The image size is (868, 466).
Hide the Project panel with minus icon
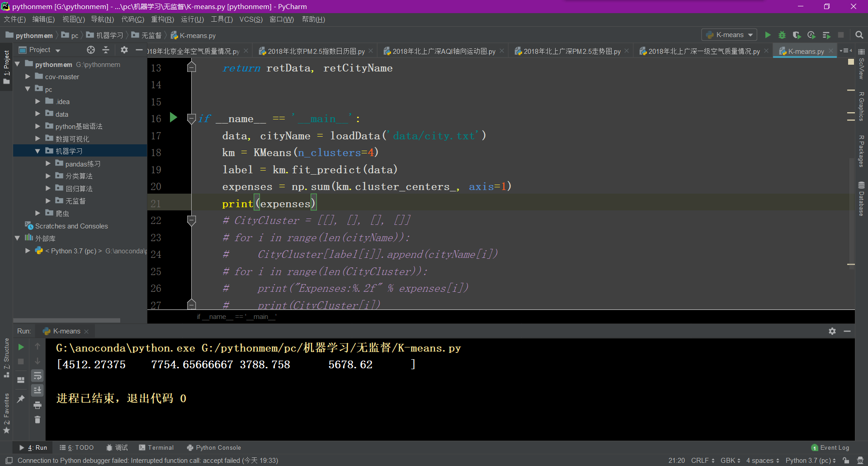pos(139,50)
